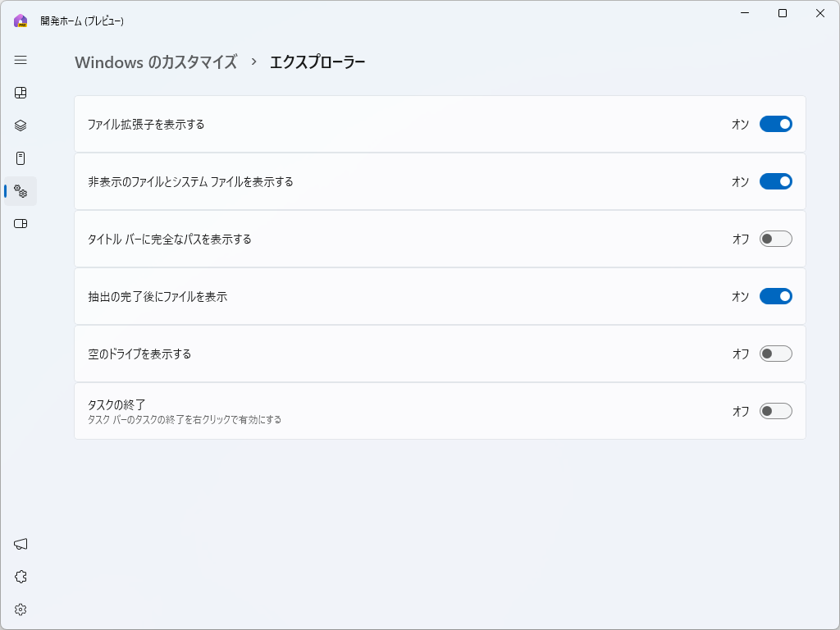Send feedback using the megaphone icon
This screenshot has width=840, height=630.
21,543
